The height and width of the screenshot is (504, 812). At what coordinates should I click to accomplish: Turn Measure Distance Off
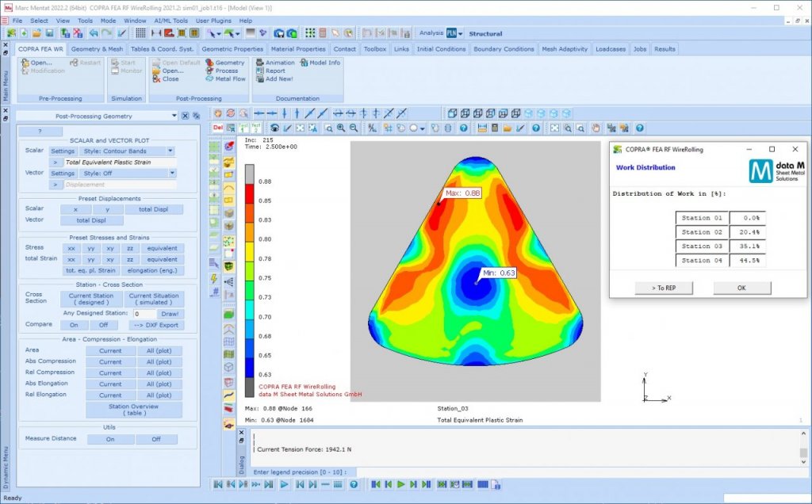(156, 439)
